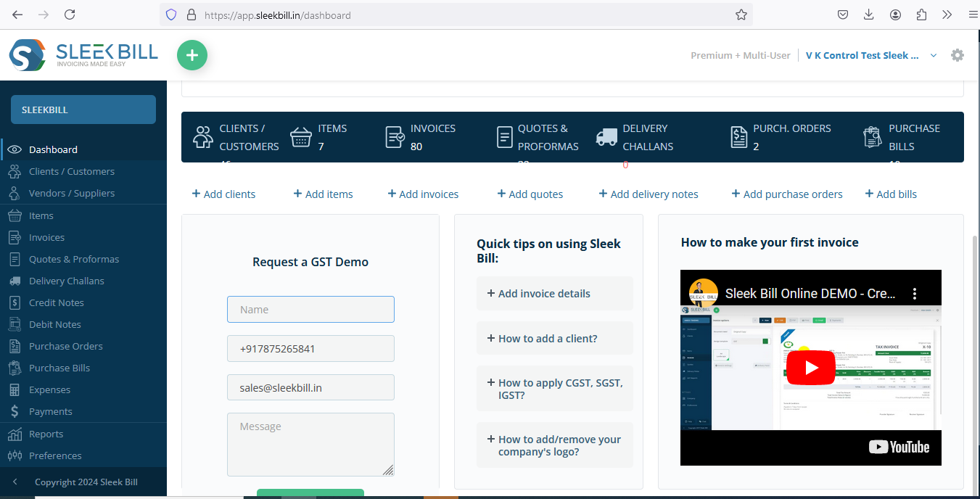Expand the Add invoice details tip
Viewport: 980px width, 499px height.
[555, 294]
